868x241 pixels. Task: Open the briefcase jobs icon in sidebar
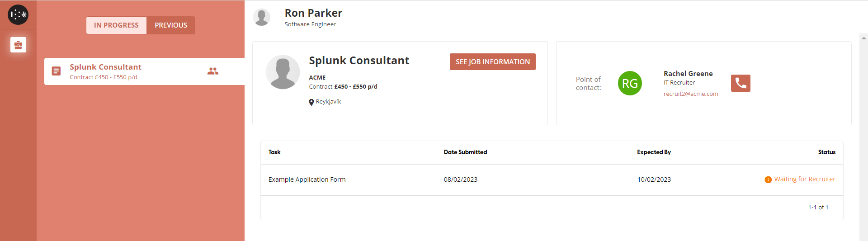click(18, 45)
